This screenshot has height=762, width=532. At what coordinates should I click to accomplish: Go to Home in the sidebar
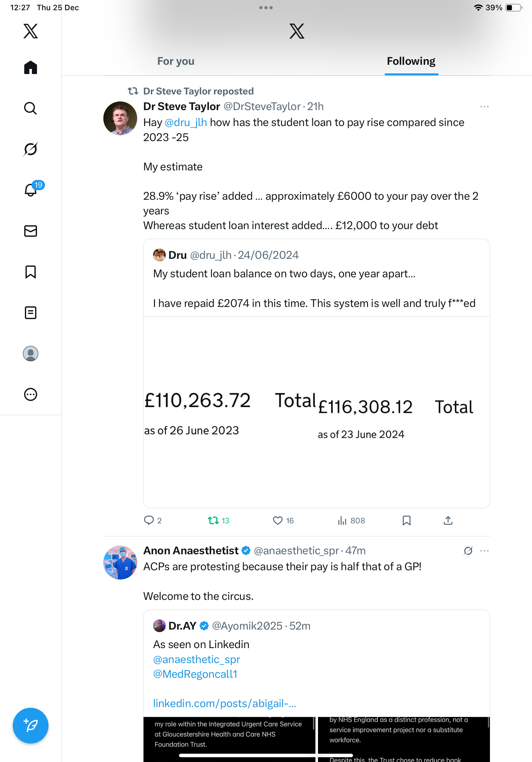[31, 67]
